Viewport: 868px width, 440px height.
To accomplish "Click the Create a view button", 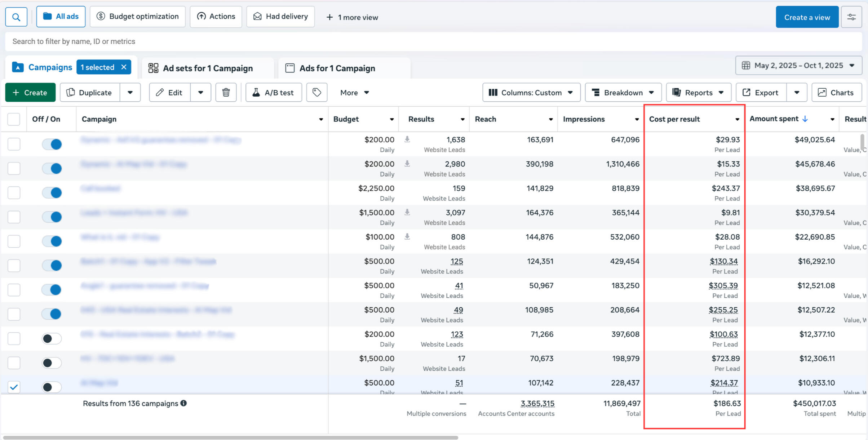I will tap(807, 17).
